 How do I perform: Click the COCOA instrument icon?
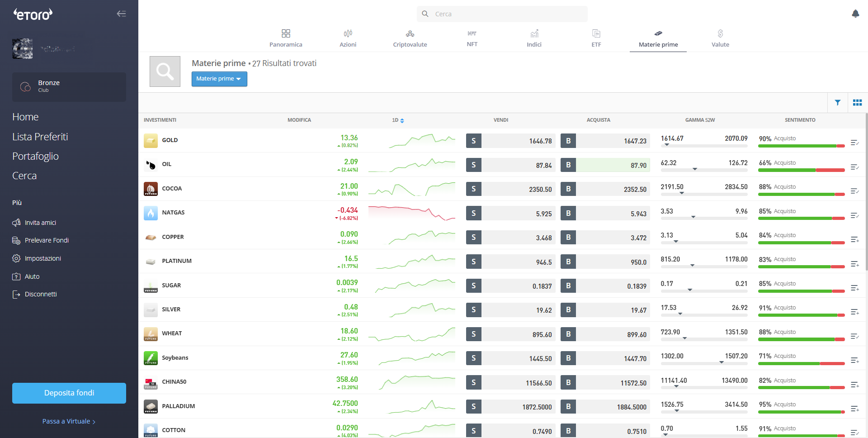click(x=151, y=189)
